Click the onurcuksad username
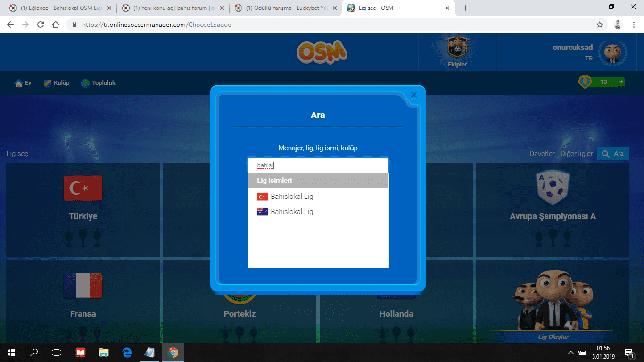Screen dimensions: 644x362 click(573, 47)
